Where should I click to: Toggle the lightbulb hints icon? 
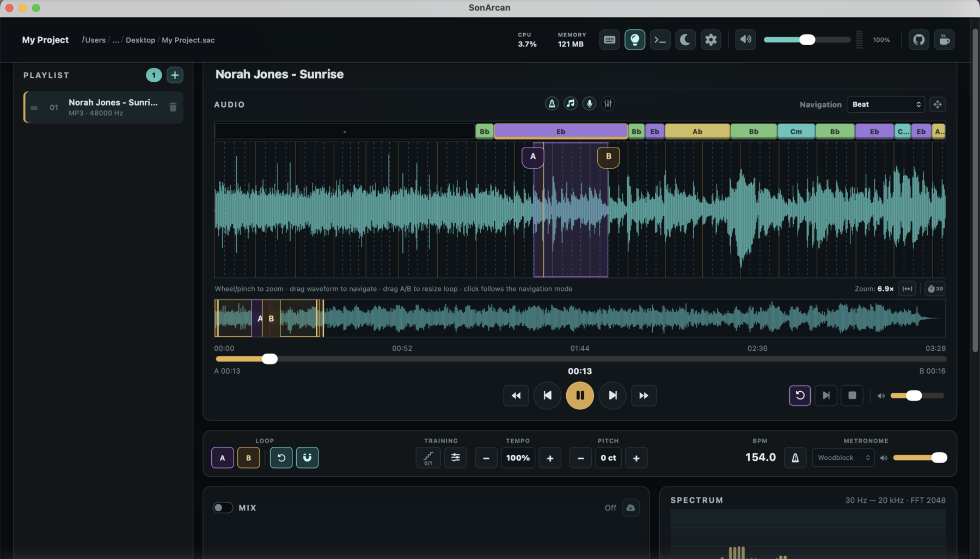[x=635, y=40]
